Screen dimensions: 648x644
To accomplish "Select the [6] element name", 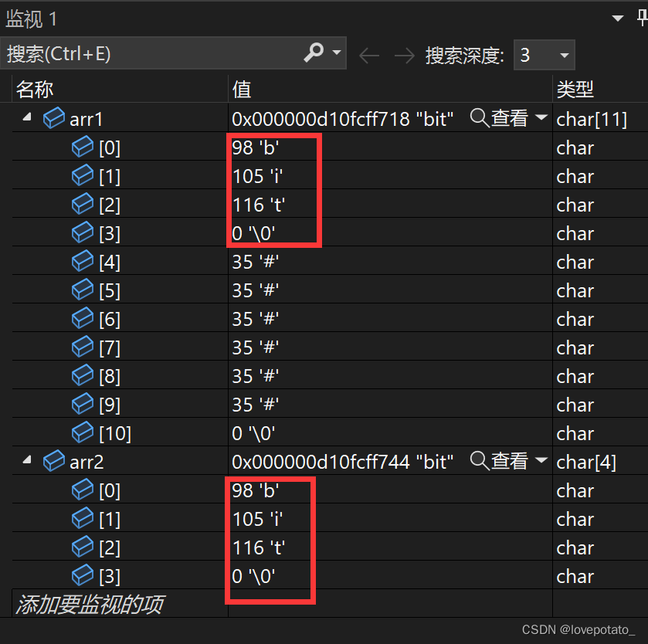I will point(110,320).
